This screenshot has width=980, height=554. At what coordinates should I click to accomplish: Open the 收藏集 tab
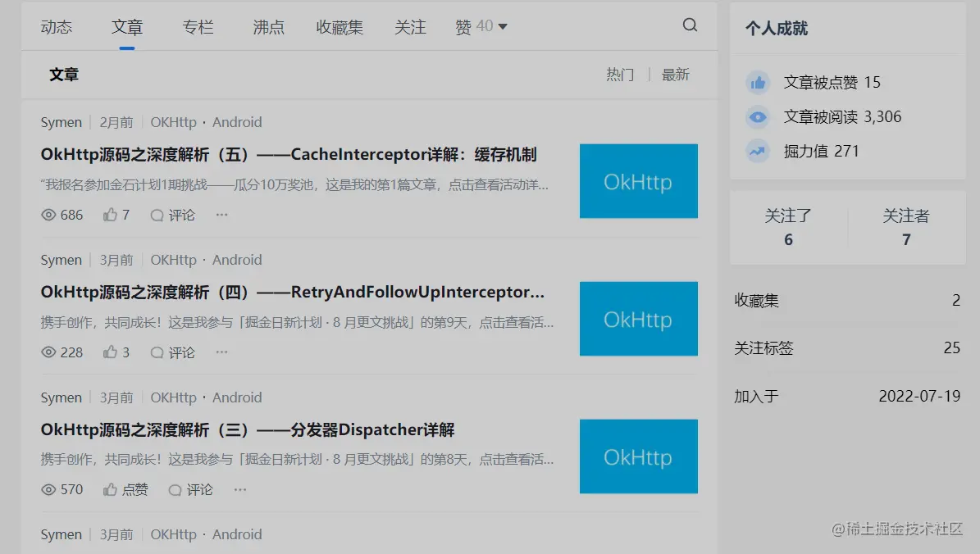tap(340, 25)
